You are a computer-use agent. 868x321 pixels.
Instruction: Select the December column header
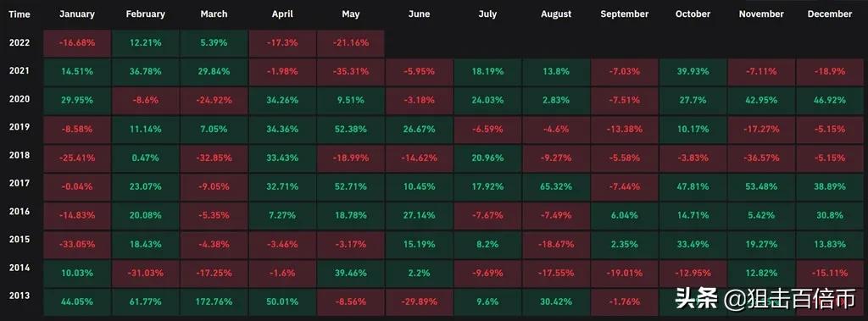[x=829, y=14]
